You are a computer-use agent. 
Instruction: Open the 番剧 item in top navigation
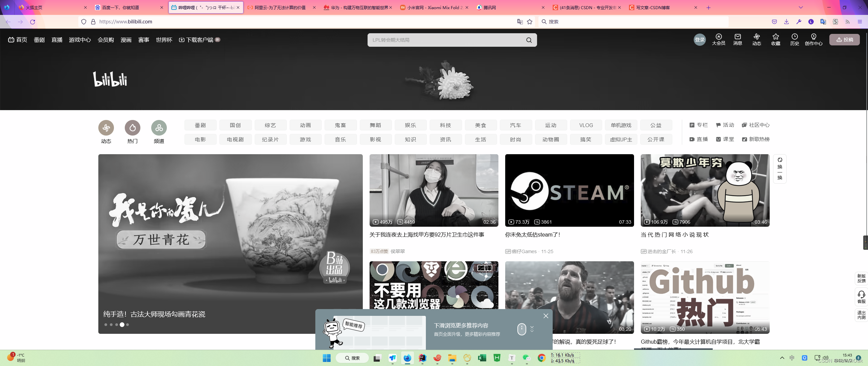click(39, 40)
